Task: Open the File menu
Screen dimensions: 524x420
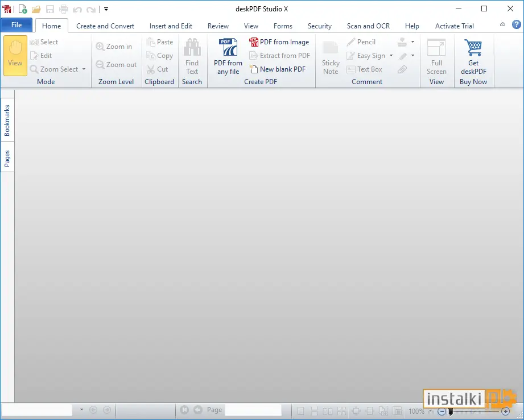Action: coord(16,25)
